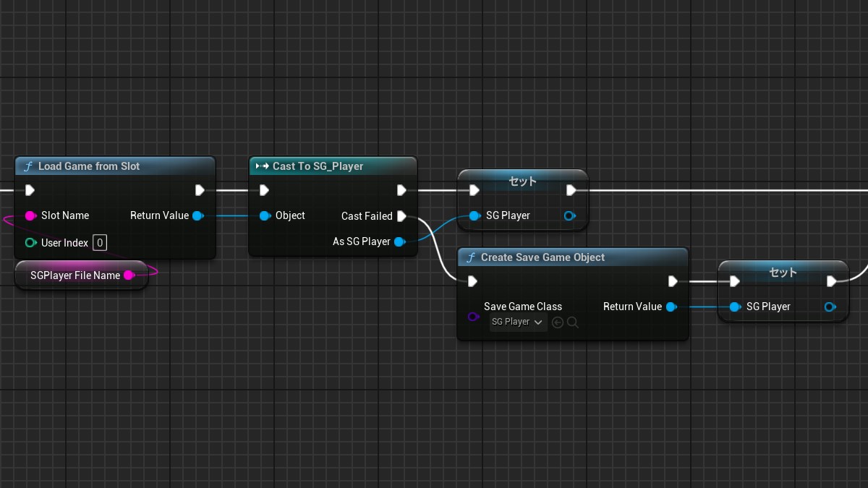
Task: Click the browse magnifier icon beside SG Player
Action: (573, 322)
